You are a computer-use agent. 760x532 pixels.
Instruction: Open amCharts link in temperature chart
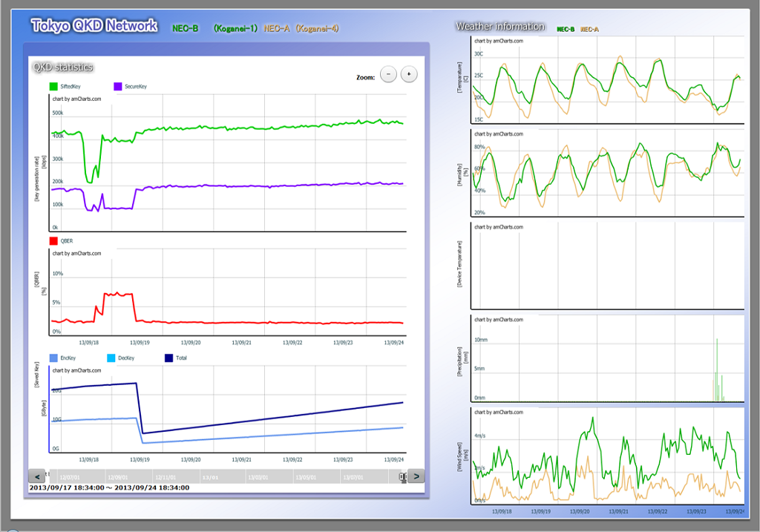tap(499, 42)
